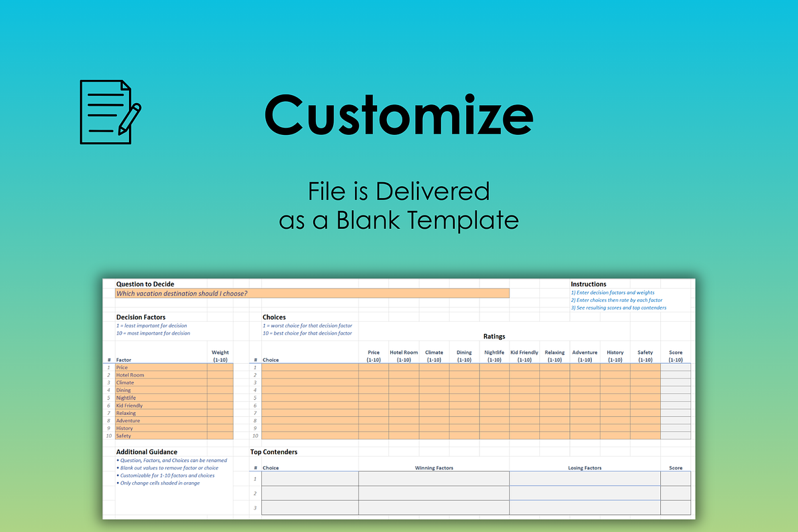
Task: Select the Price rating cell for choice 1
Action: click(374, 367)
